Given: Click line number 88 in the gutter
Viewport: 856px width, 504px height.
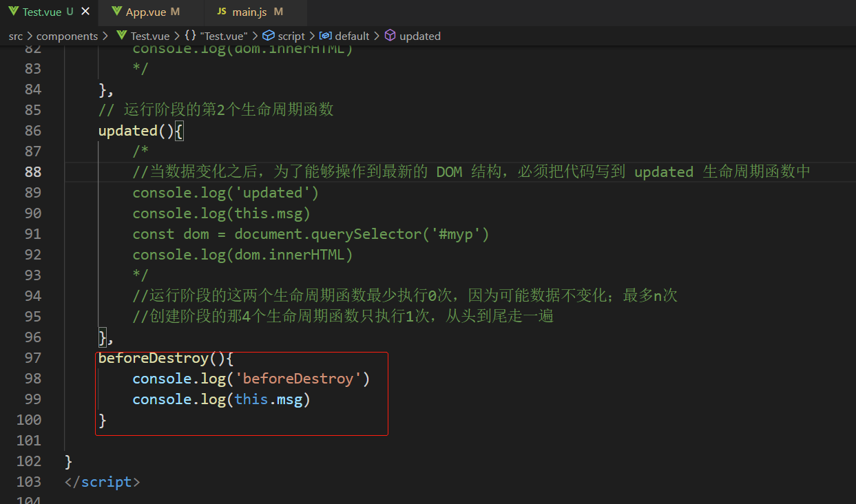Looking at the screenshot, I should click(x=32, y=171).
